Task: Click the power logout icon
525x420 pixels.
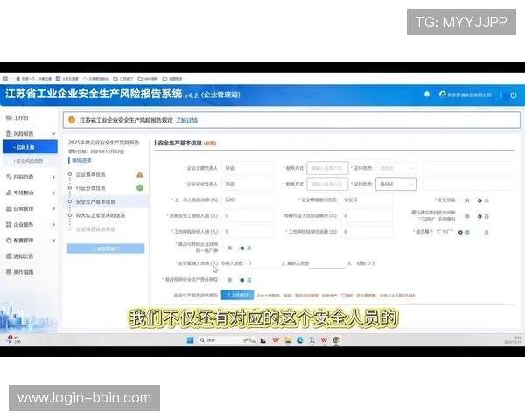Action: [x=514, y=94]
